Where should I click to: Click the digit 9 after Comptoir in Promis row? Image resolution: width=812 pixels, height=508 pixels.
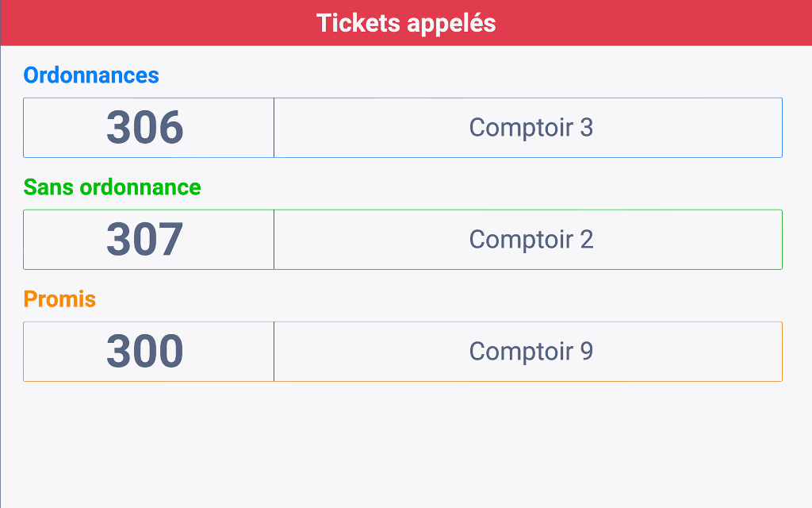click(586, 352)
